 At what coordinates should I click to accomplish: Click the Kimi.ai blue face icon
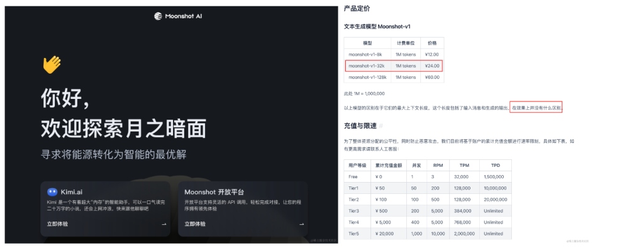click(52, 191)
